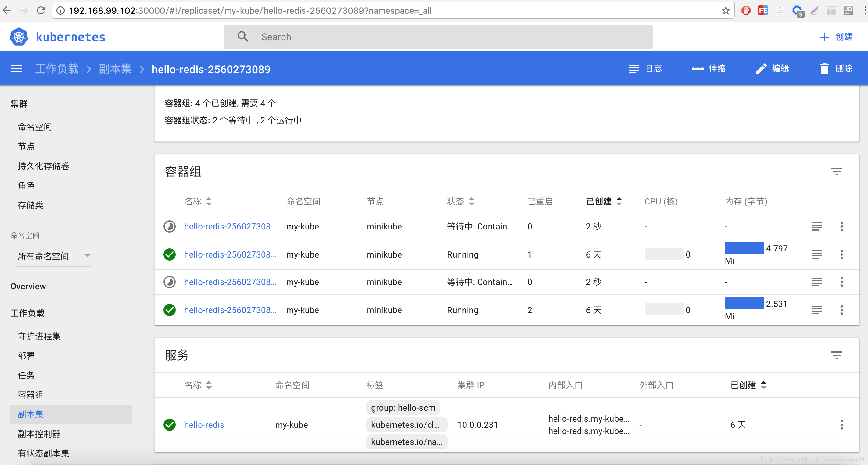Open kebab menu for hello-redis service
The image size is (868, 465).
[x=841, y=424]
